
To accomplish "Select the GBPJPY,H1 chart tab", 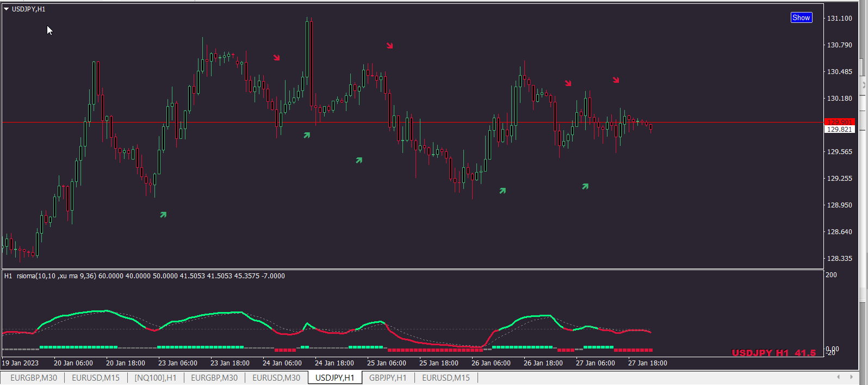I will [388, 377].
